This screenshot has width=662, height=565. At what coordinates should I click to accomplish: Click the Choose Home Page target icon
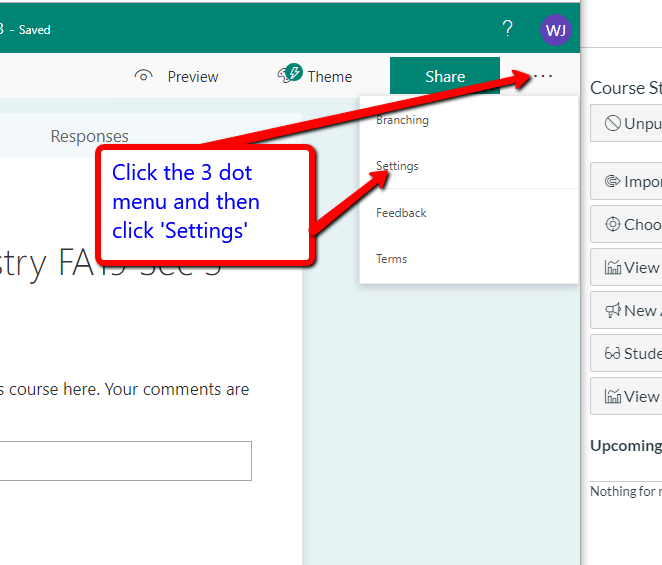612,225
